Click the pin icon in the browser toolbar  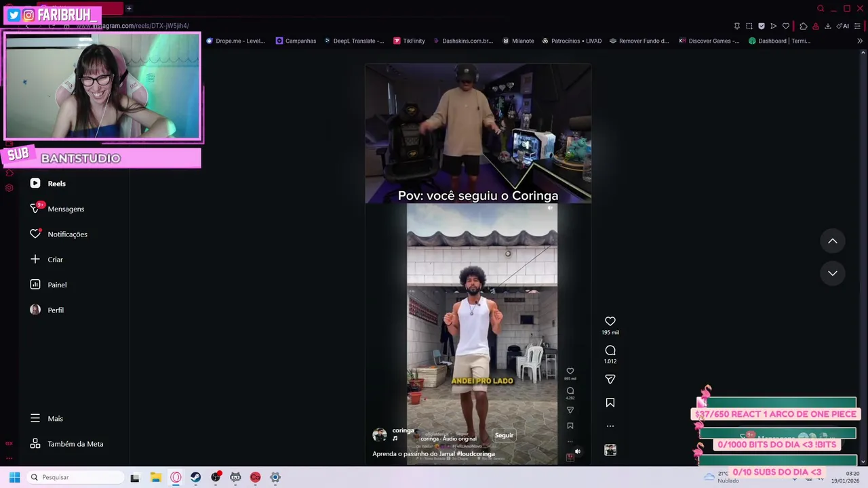[x=737, y=26]
